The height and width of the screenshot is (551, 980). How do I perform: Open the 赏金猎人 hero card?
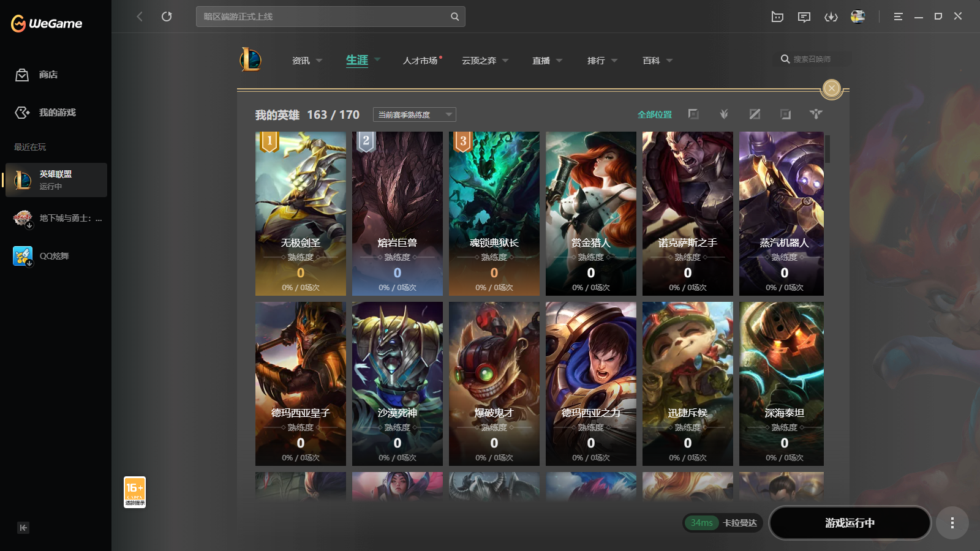pos(591,214)
